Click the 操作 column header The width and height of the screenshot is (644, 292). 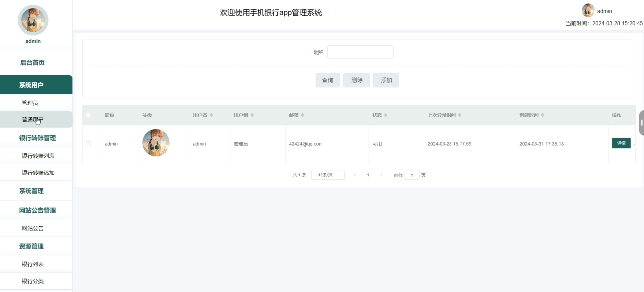click(x=616, y=115)
